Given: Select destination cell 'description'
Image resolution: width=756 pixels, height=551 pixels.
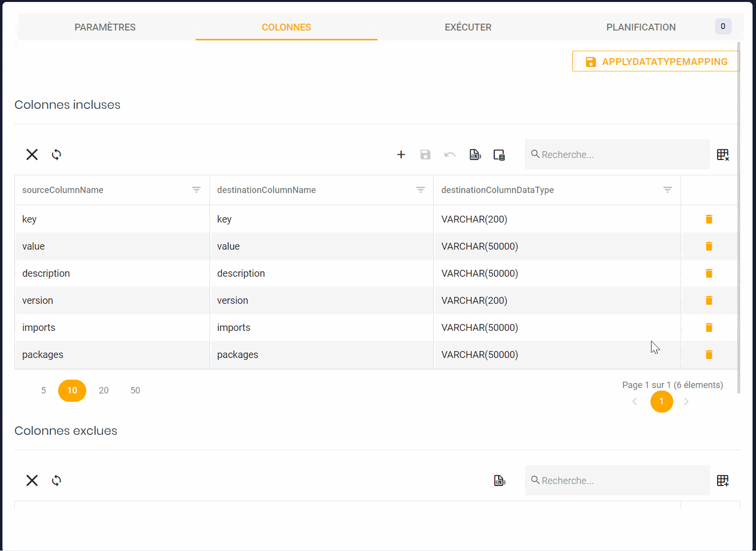Looking at the screenshot, I should [x=321, y=273].
